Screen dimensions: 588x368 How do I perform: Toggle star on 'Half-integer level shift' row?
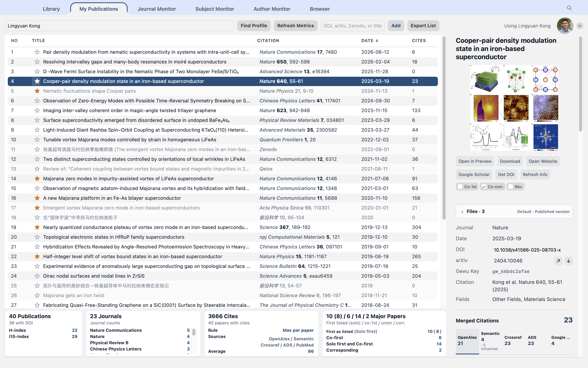[37, 257]
